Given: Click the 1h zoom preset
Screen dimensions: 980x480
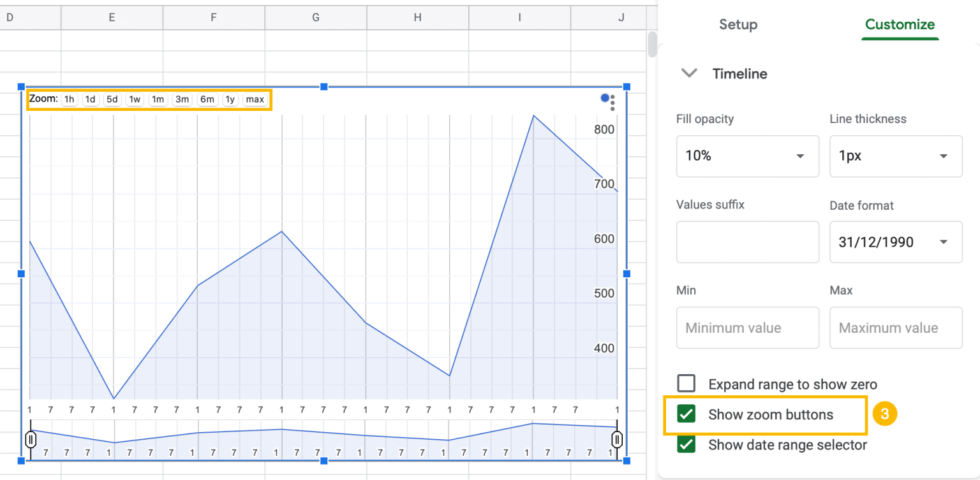Looking at the screenshot, I should pyautogui.click(x=69, y=99).
